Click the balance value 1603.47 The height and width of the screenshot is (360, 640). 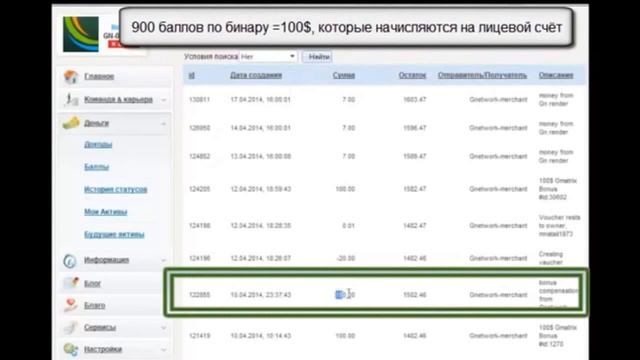[x=415, y=99]
